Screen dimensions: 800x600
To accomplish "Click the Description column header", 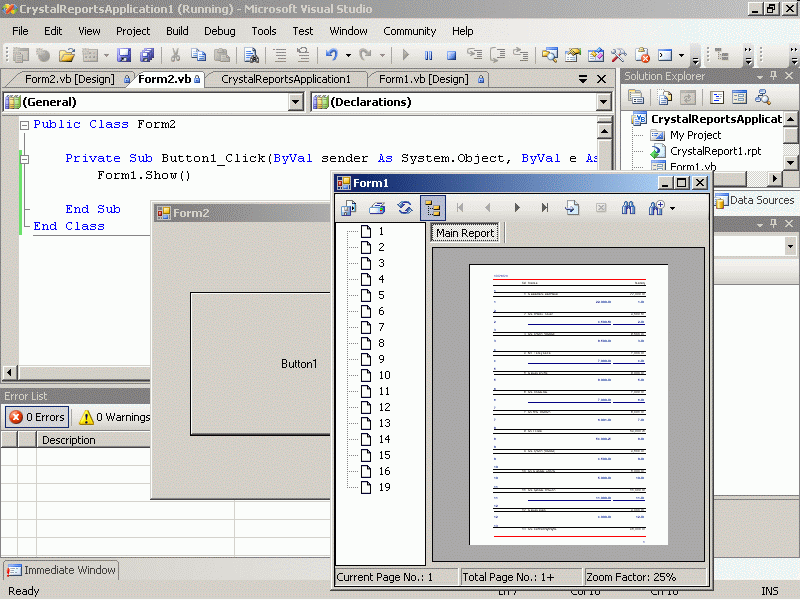I will pos(93,440).
